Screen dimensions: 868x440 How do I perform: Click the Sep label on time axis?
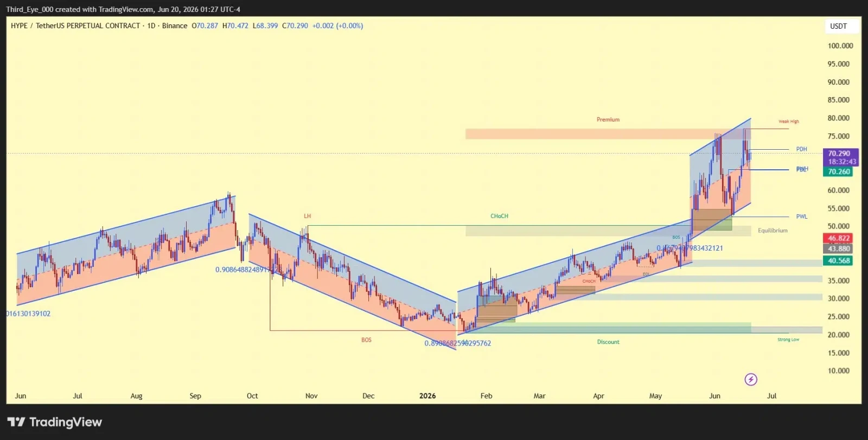[x=195, y=396]
